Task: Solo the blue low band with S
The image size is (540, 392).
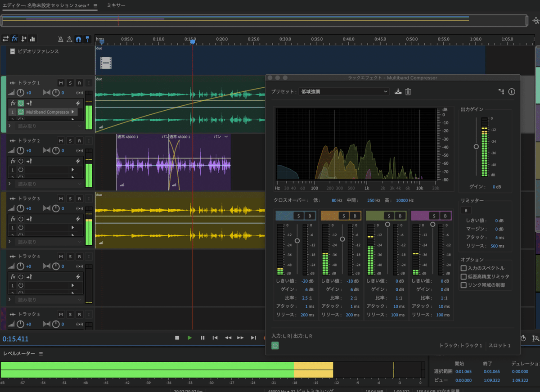Action: (x=299, y=216)
